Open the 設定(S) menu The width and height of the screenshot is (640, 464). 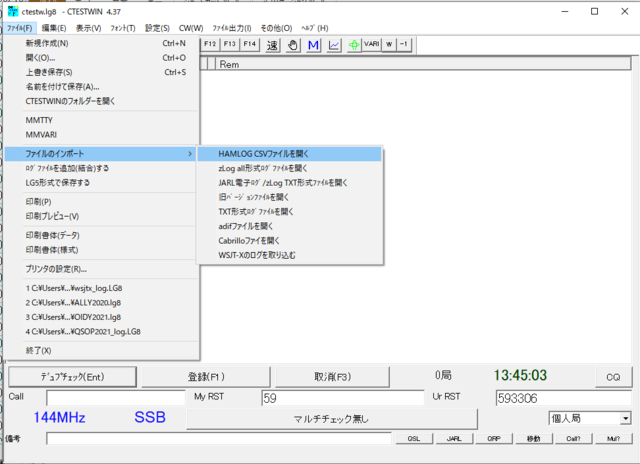[x=158, y=28]
